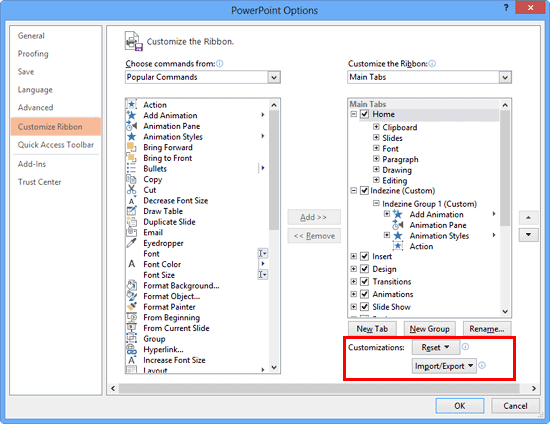The height and width of the screenshot is (424, 550).
Task: Select the Quick Access Toolbar category
Action: click(x=56, y=144)
